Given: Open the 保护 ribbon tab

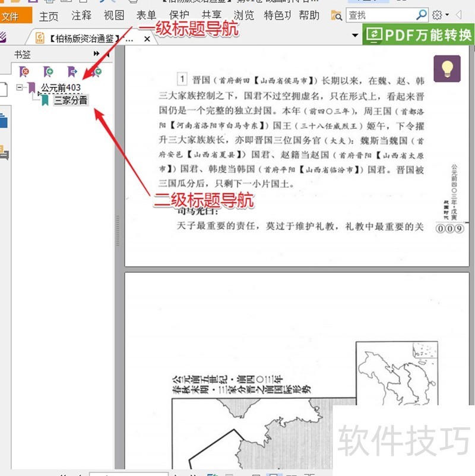Looking at the screenshot, I should point(179,15).
